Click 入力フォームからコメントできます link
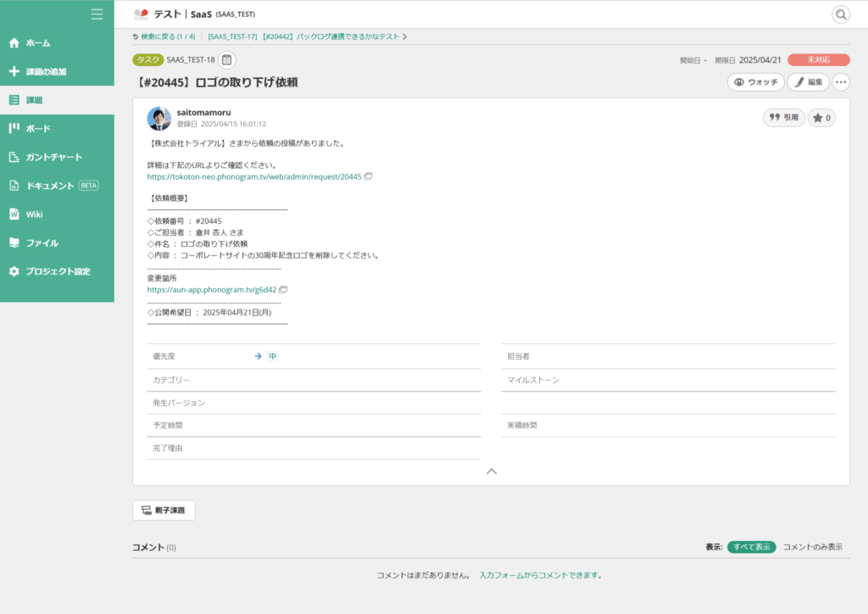This screenshot has width=868, height=614. pyautogui.click(x=540, y=575)
